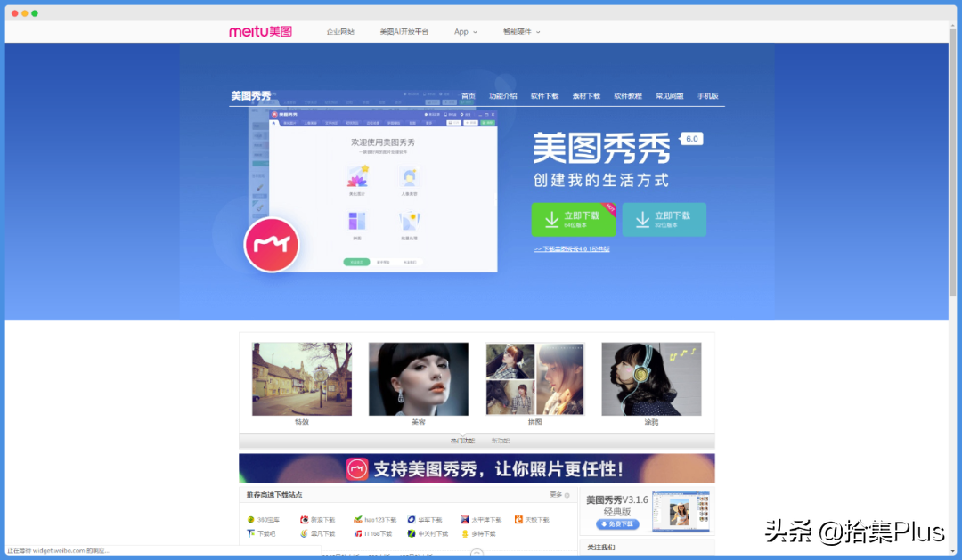The image size is (962, 560).
Task: Select the 软件下载 navigation tab
Action: 544,96
